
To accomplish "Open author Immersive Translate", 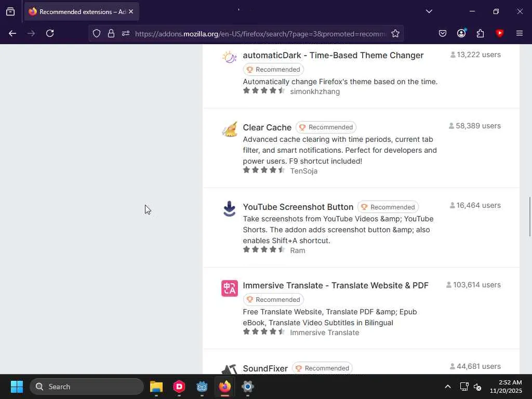I will (324, 332).
